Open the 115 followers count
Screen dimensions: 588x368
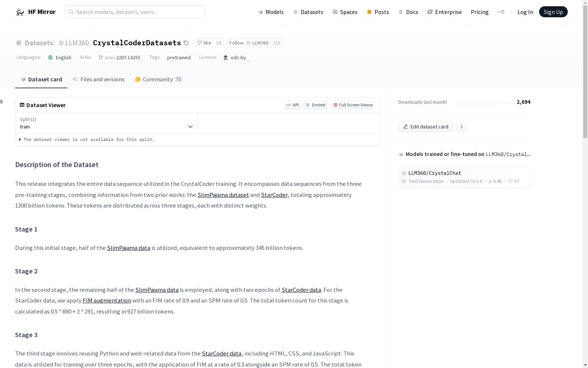point(277,43)
